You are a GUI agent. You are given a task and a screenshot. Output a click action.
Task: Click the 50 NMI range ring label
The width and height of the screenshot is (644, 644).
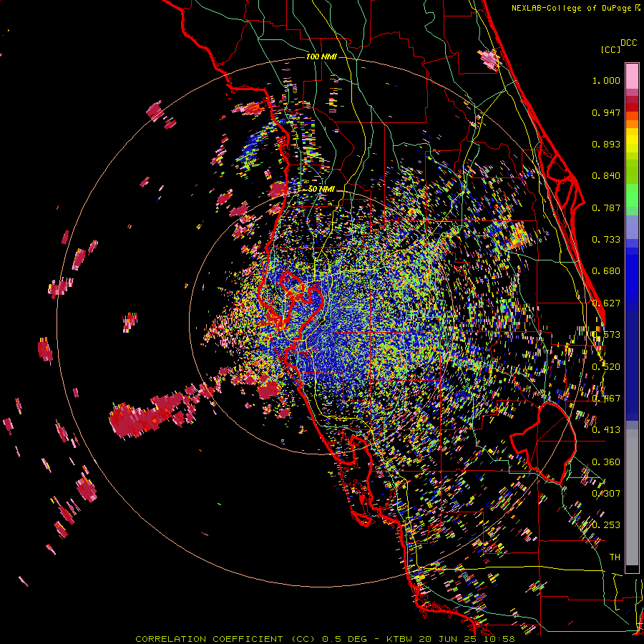point(321,190)
